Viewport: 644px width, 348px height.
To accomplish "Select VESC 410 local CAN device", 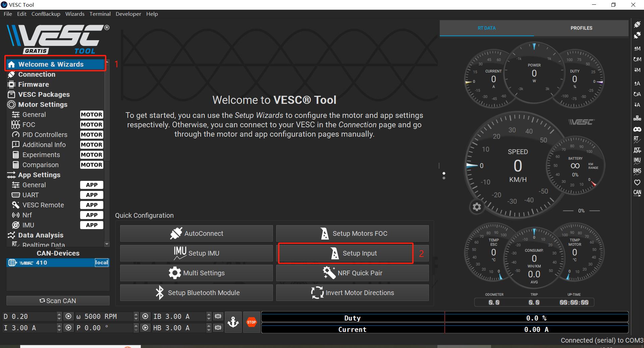I will point(58,263).
